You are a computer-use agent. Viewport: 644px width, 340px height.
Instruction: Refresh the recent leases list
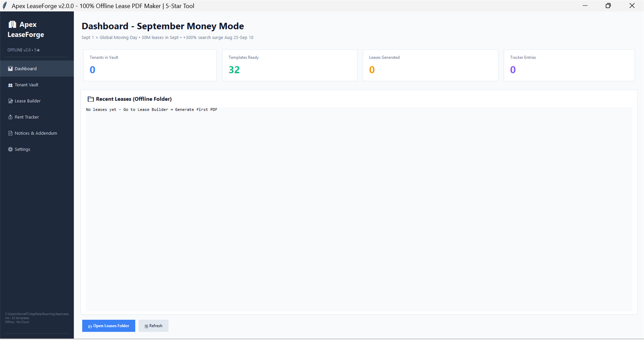click(153, 326)
